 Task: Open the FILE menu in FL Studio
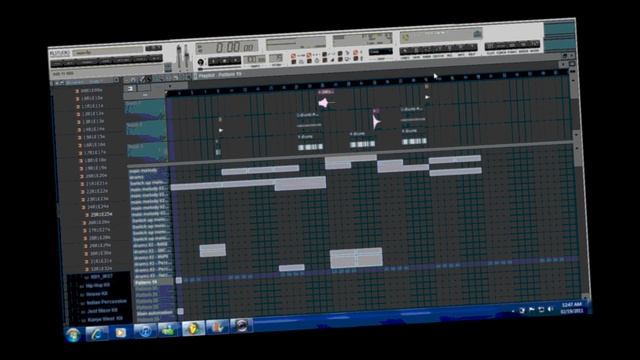click(x=58, y=63)
